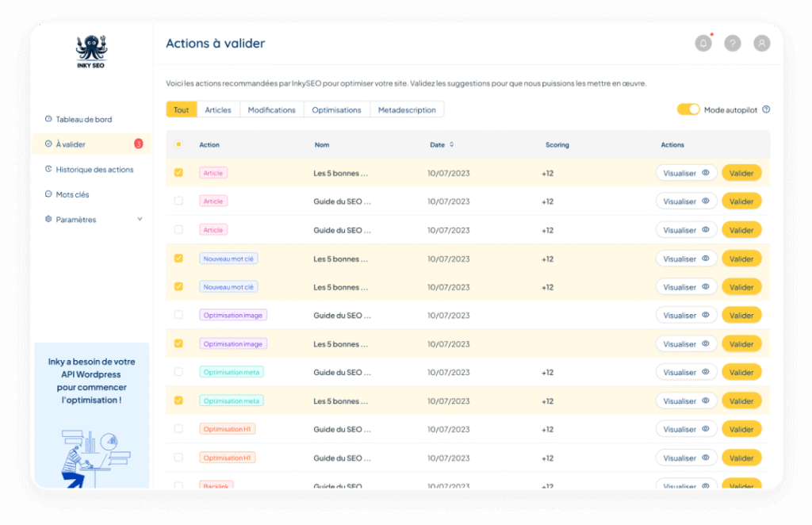Expand the Paramètres sidebar chevron
This screenshot has width=812, height=525.
pos(140,219)
